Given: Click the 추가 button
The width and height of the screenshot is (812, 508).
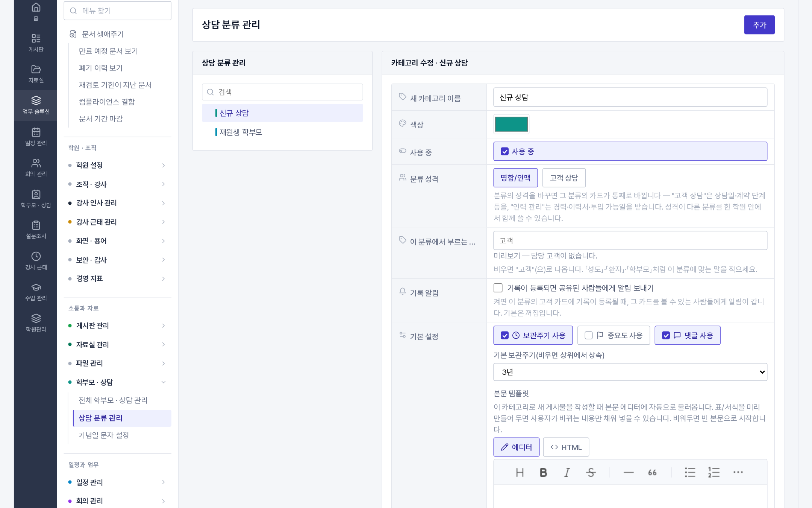Looking at the screenshot, I should pos(759,25).
